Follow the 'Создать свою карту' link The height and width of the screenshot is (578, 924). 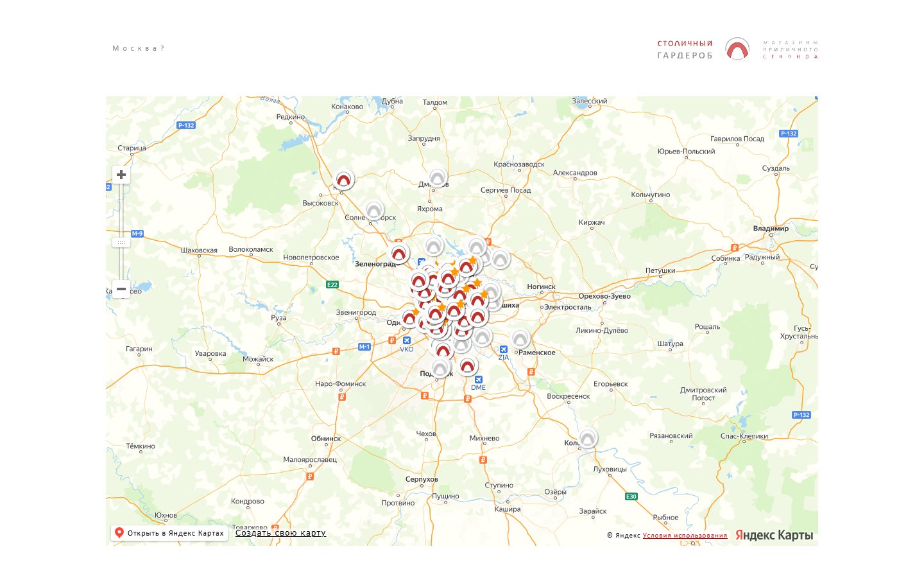point(280,533)
